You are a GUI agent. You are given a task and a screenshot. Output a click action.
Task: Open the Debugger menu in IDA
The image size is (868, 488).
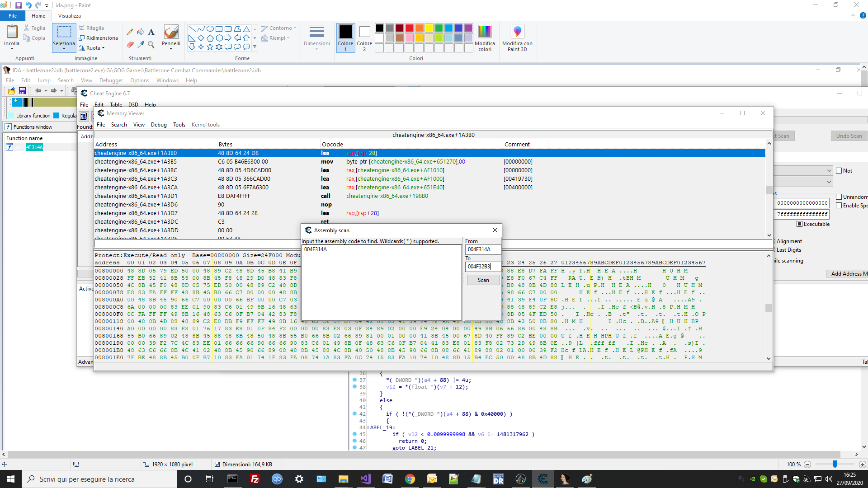(111, 80)
